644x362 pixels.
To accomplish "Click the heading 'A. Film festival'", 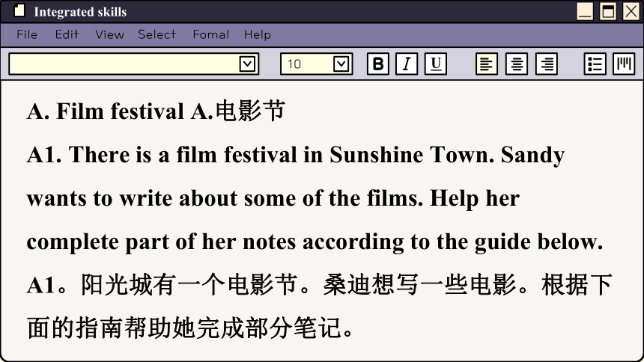I will tap(106, 111).
